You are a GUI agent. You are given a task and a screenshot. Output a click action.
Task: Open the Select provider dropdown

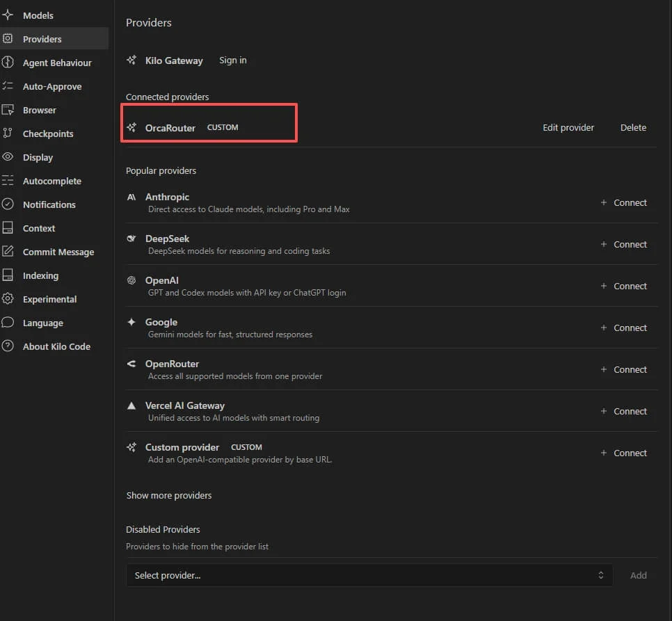[x=369, y=575]
